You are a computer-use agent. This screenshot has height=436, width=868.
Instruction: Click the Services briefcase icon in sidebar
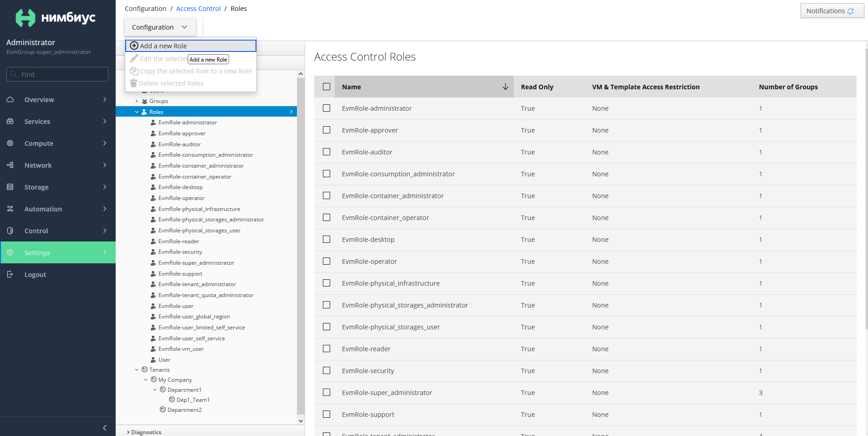[x=10, y=121]
